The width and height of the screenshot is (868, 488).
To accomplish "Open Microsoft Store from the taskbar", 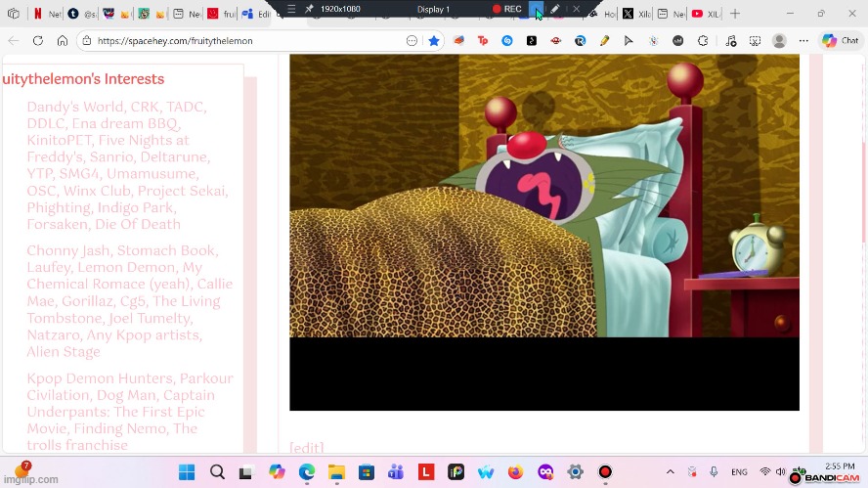I will pyautogui.click(x=366, y=472).
